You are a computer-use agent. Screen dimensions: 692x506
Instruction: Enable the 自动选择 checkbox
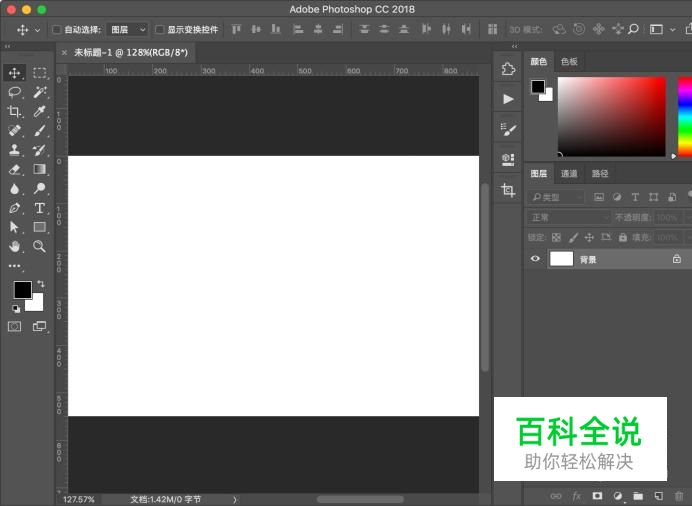[x=56, y=30]
